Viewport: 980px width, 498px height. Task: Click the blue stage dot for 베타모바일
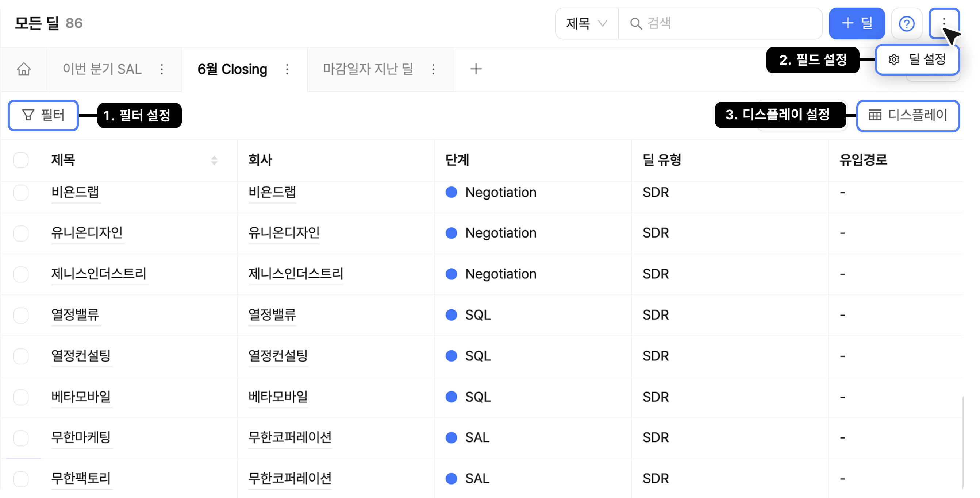(x=451, y=397)
